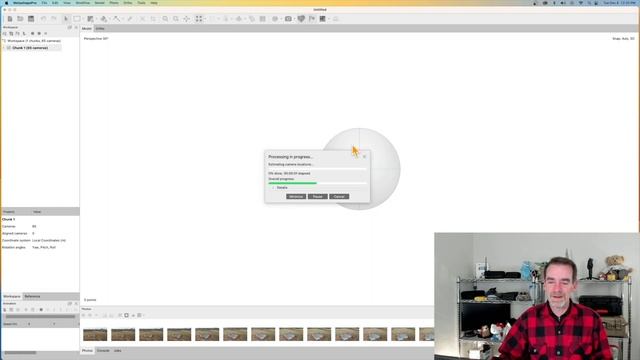Image resolution: width=640 pixels, height=360 pixels.
Task: Open the Photos layout dropdown arrow
Action: pyautogui.click(x=143, y=315)
